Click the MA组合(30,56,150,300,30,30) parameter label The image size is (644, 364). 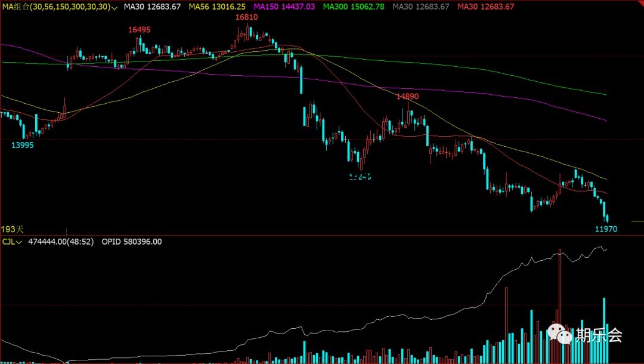click(x=57, y=7)
